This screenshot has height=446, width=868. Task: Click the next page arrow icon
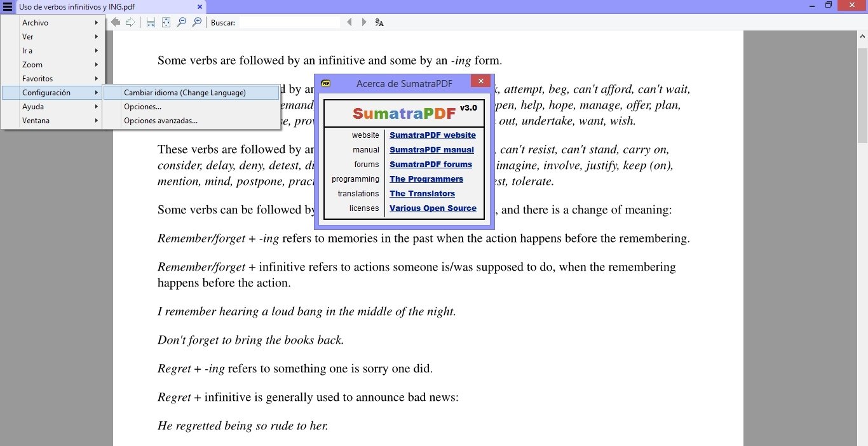(130, 22)
